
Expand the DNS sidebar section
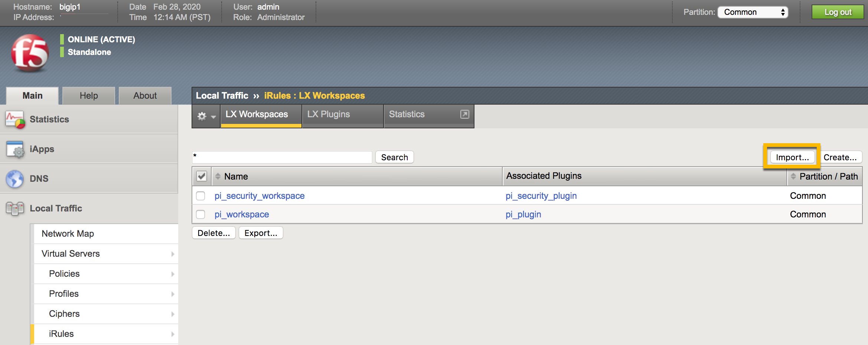89,179
